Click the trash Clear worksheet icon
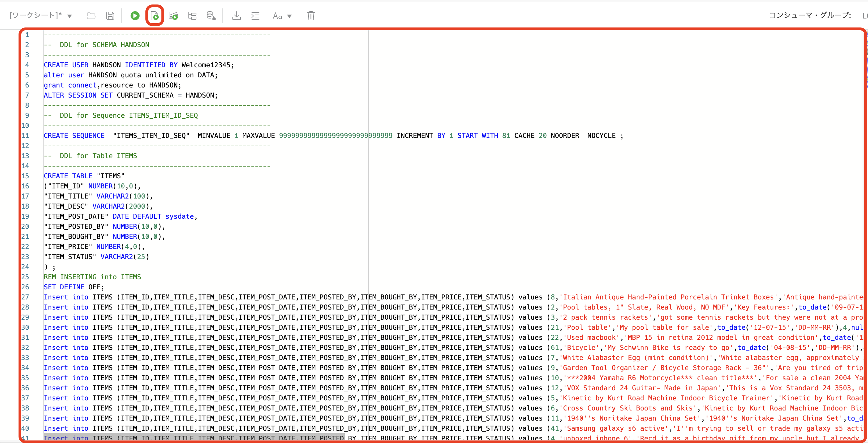This screenshot has height=443, width=868. click(311, 15)
